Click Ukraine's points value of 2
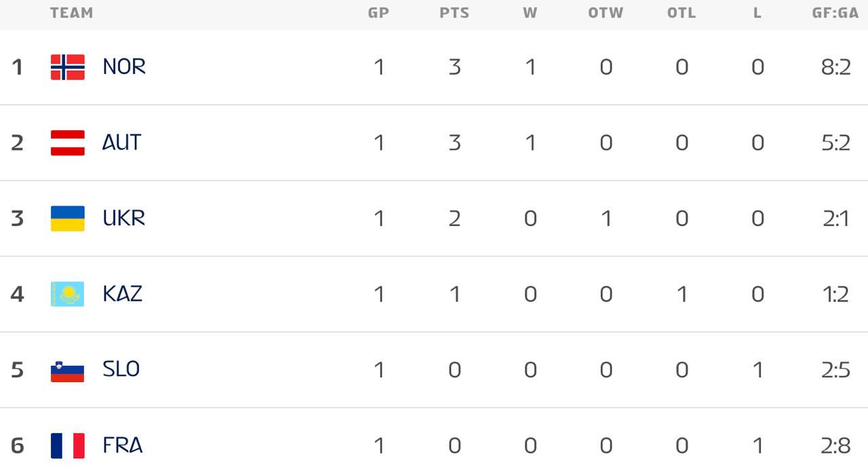 pos(454,219)
